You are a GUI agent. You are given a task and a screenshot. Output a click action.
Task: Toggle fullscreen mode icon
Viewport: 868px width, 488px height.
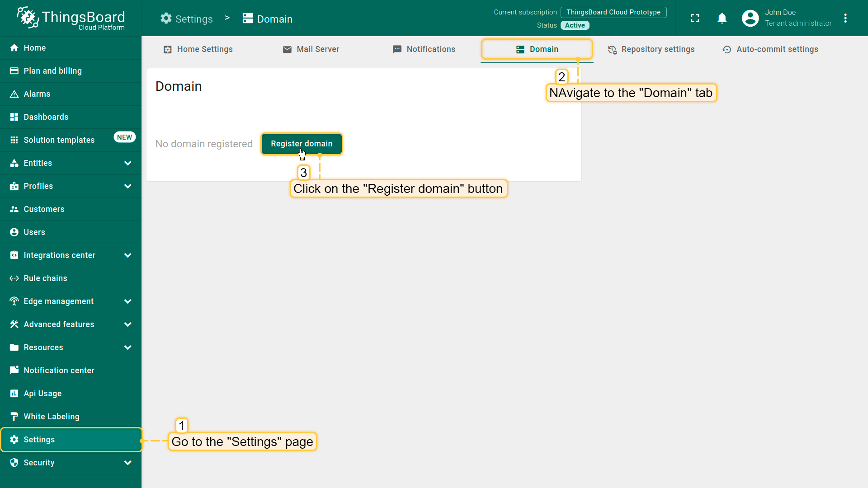point(695,18)
